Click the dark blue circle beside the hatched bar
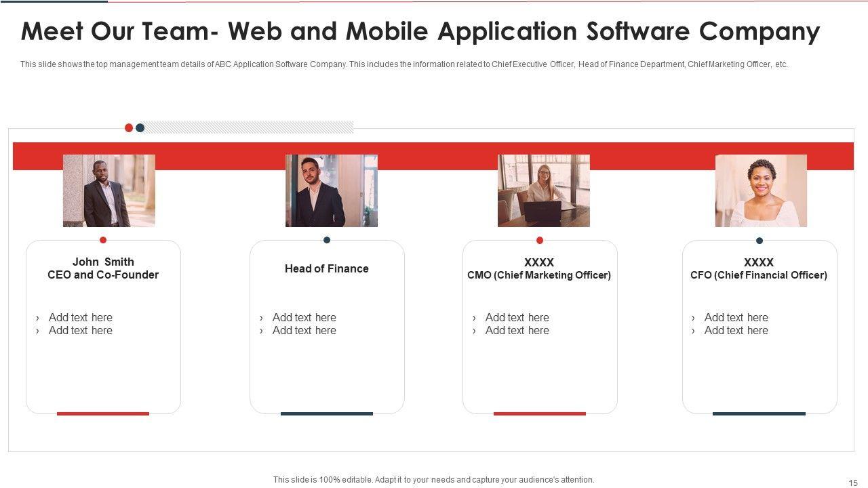868x488 pixels. click(x=140, y=127)
